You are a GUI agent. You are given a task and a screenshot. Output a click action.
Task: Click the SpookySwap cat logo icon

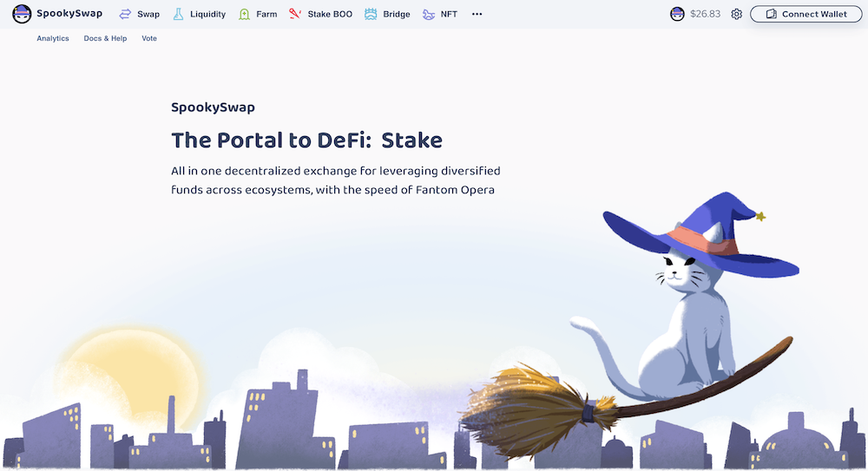click(22, 14)
